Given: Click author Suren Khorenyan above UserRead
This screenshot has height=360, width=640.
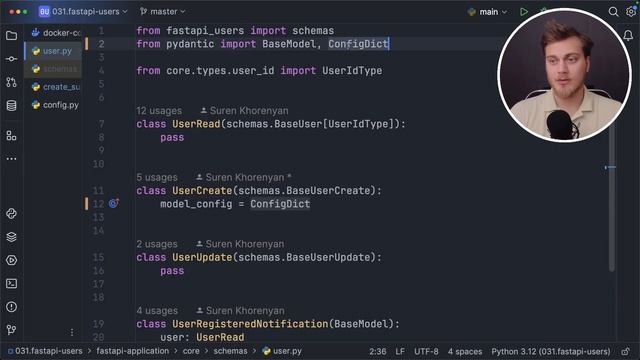Looking at the screenshot, I should [244, 111].
